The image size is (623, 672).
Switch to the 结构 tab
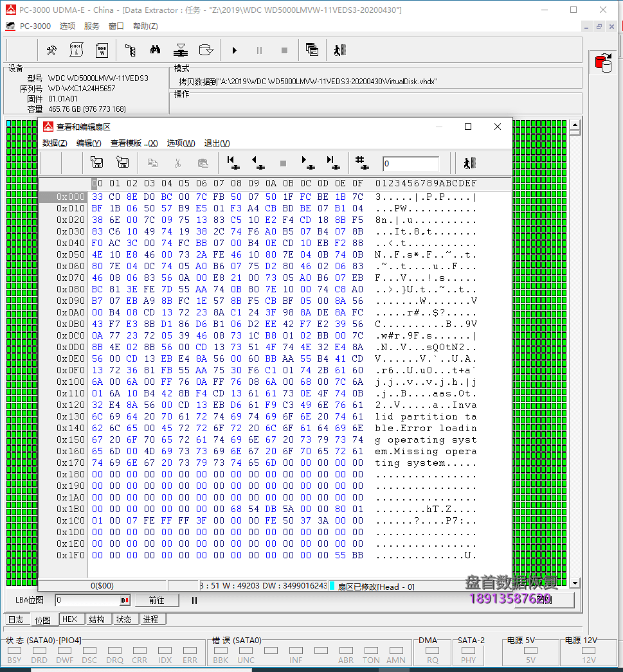97,619
